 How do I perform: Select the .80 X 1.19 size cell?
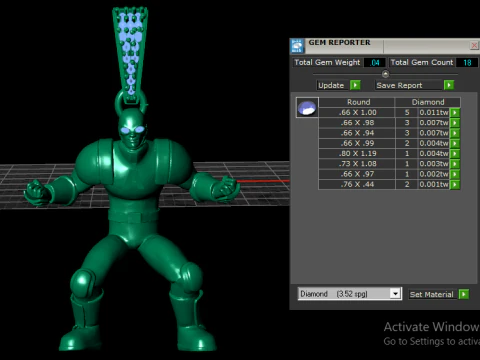[x=357, y=154]
